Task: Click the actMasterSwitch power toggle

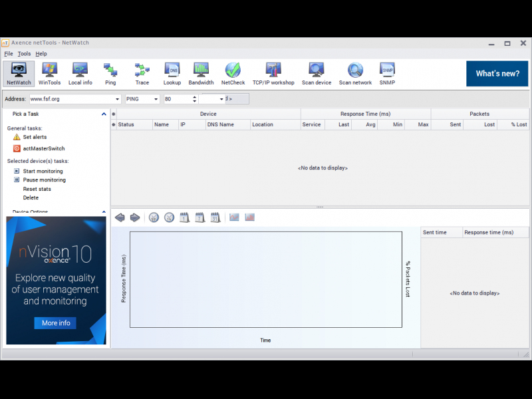Action: [17, 148]
